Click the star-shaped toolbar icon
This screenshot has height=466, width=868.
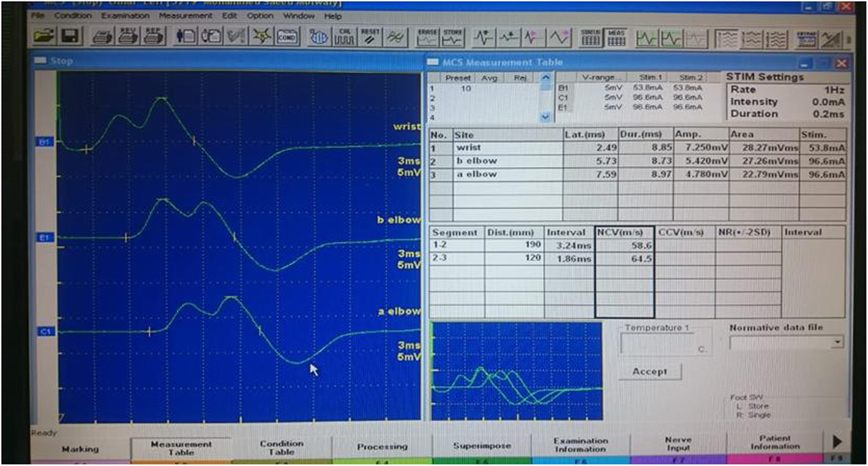[x=262, y=36]
